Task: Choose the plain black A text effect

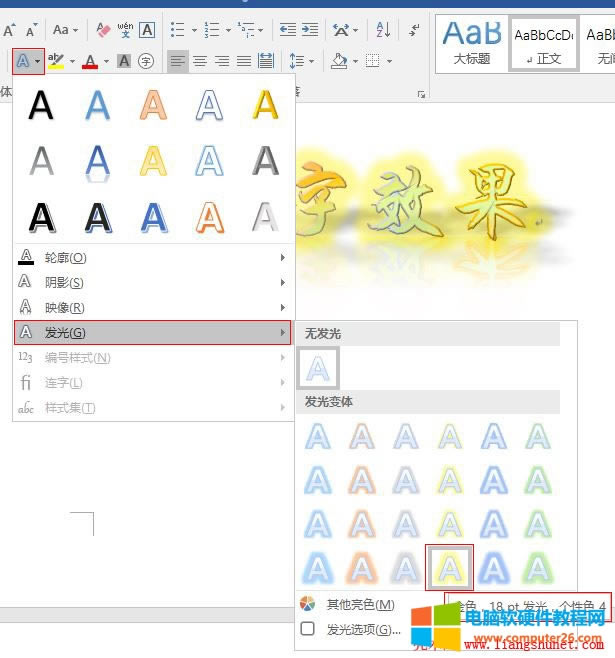Action: [41, 105]
